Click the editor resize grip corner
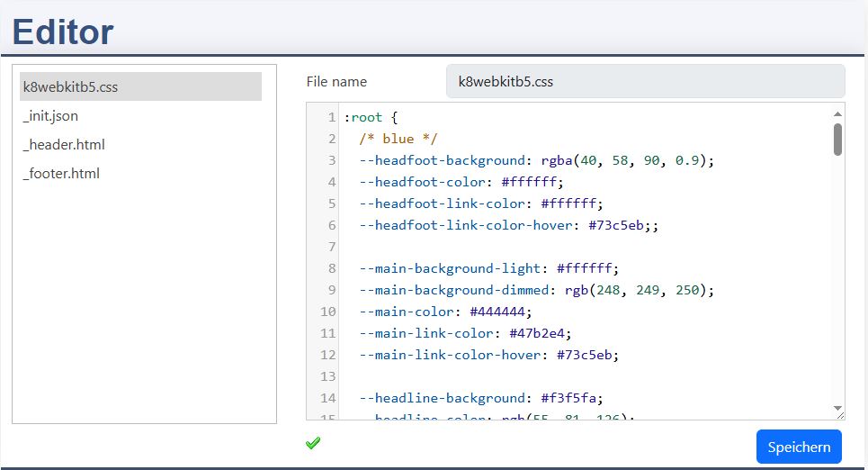 840,415
